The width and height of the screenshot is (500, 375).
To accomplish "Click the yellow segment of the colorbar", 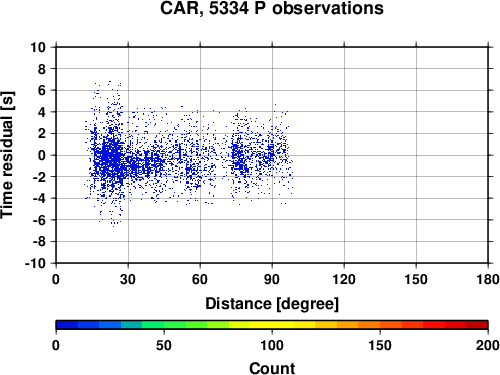I will coord(272,325).
